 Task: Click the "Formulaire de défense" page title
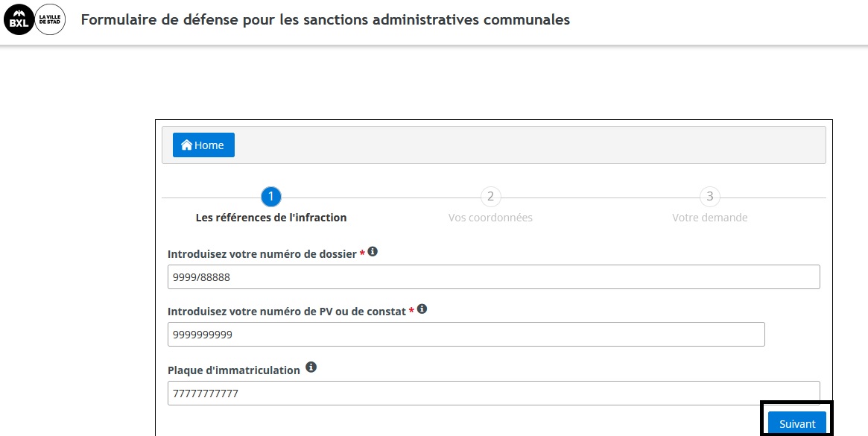pos(325,20)
